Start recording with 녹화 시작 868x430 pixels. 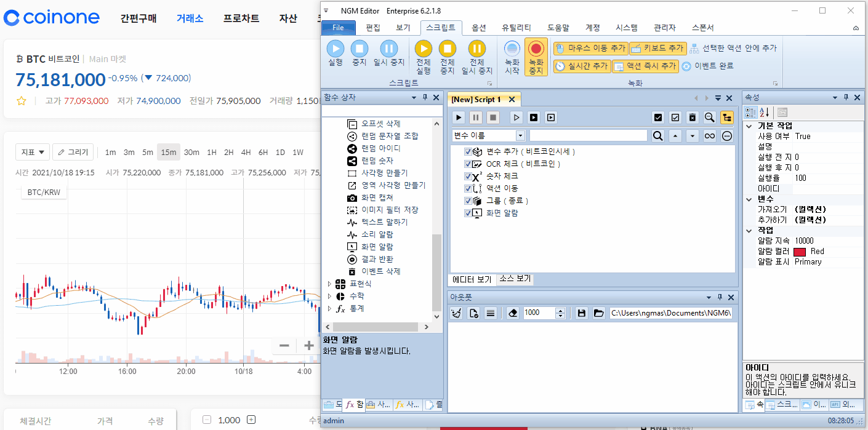coord(512,57)
